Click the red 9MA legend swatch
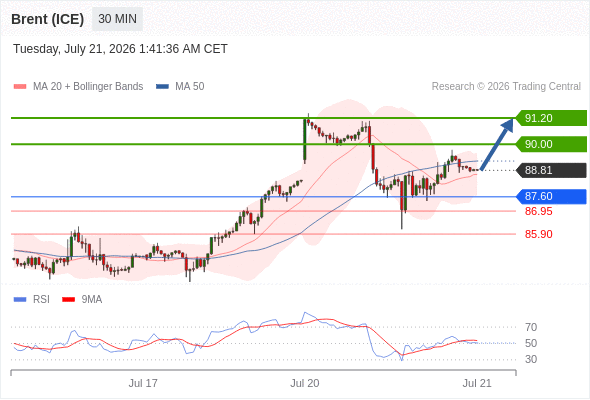This screenshot has width=590, height=400. [x=68, y=300]
